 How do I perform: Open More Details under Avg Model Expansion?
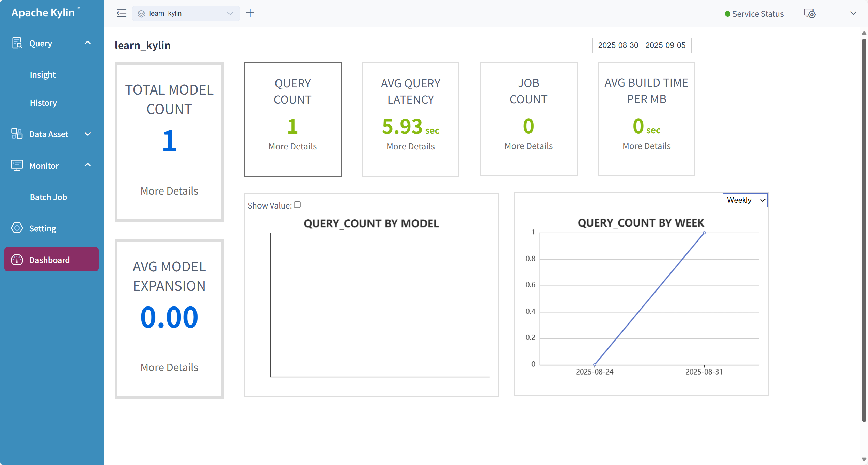[169, 367]
